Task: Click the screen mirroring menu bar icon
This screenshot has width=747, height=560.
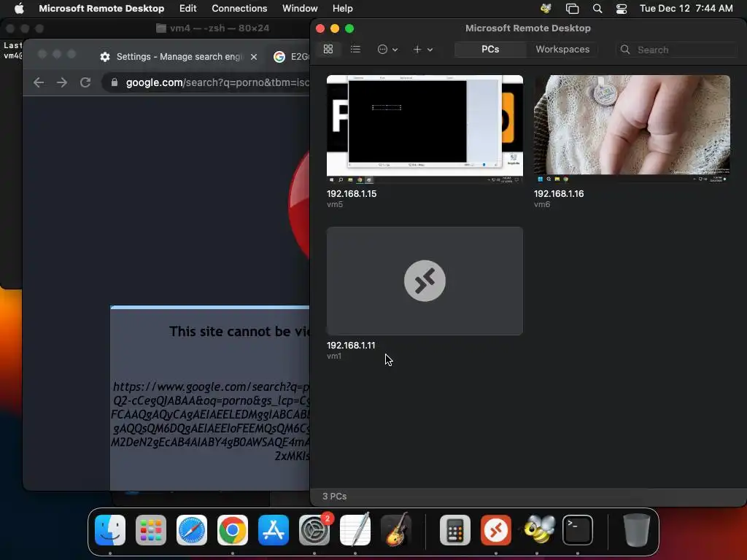Action: pos(572,8)
